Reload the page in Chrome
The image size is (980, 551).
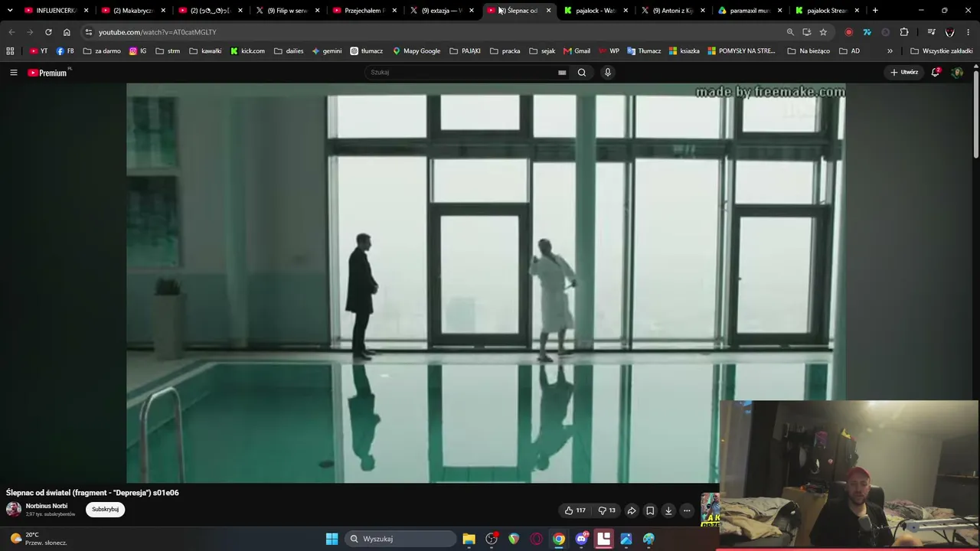(48, 32)
